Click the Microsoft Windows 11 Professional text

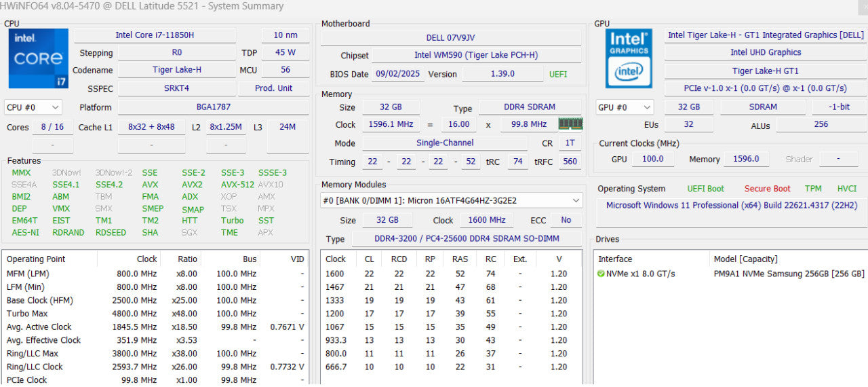[731, 205]
